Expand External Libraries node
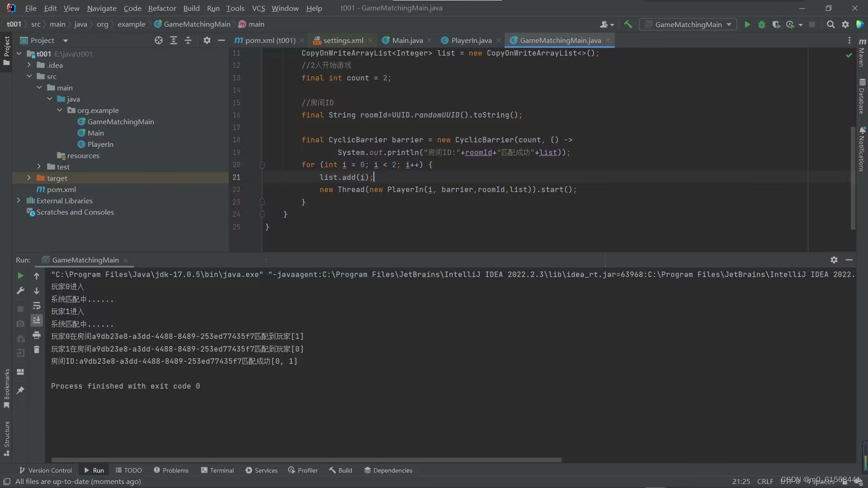The width and height of the screenshot is (868, 488). (x=19, y=201)
